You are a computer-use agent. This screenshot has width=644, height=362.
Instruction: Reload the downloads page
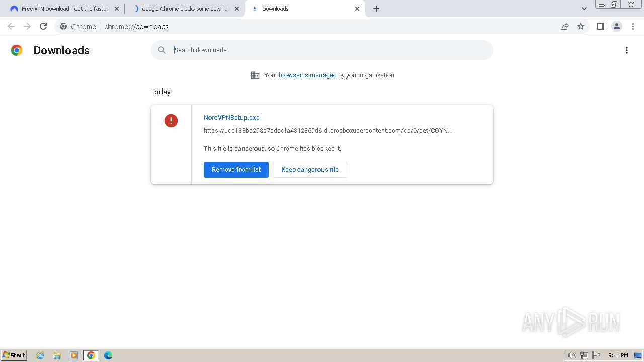pyautogui.click(x=43, y=26)
